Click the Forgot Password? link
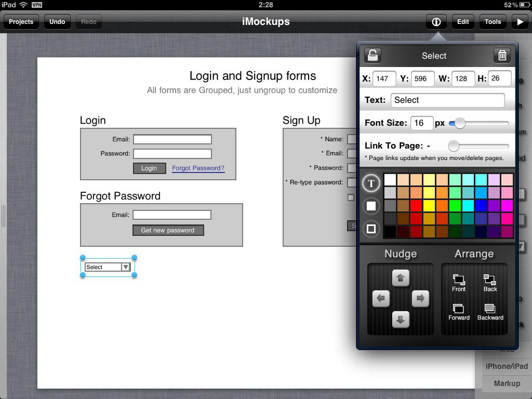Image resolution: width=532 pixels, height=399 pixels. coord(198,168)
